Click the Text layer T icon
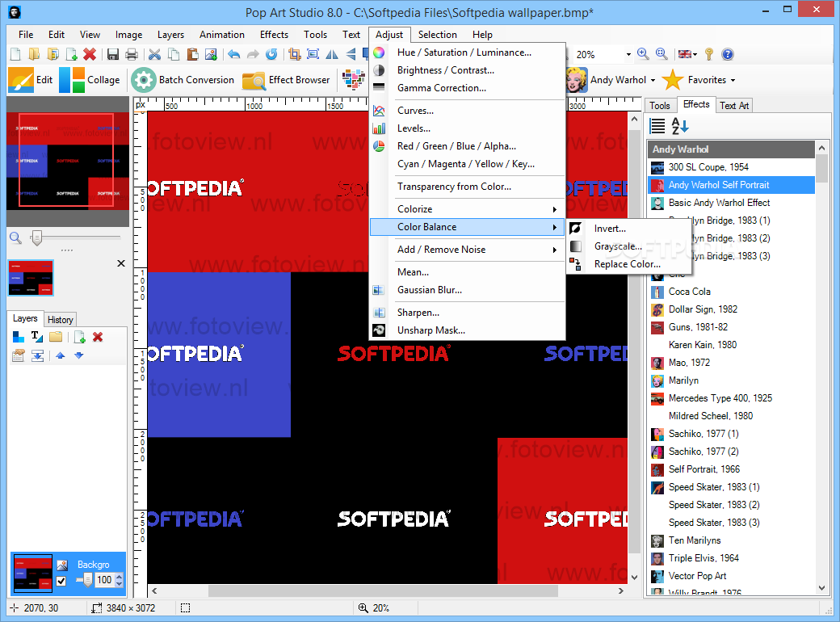Screen dimensions: 840x622 tap(37, 337)
